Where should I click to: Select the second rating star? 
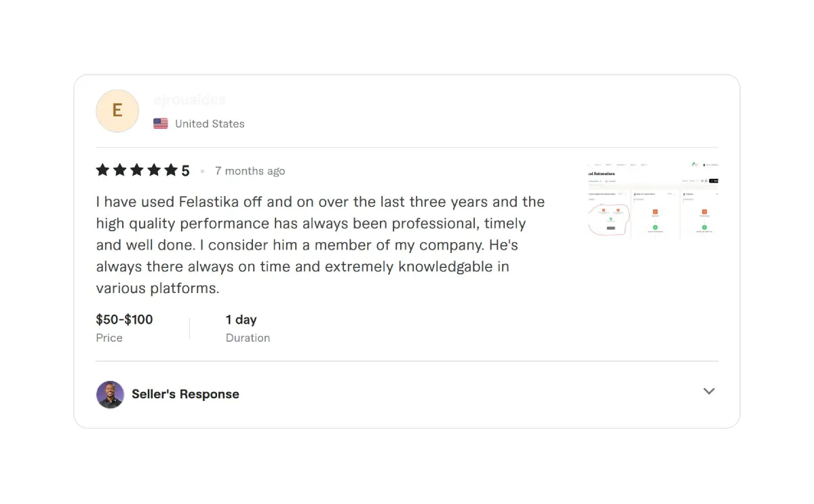[120, 170]
